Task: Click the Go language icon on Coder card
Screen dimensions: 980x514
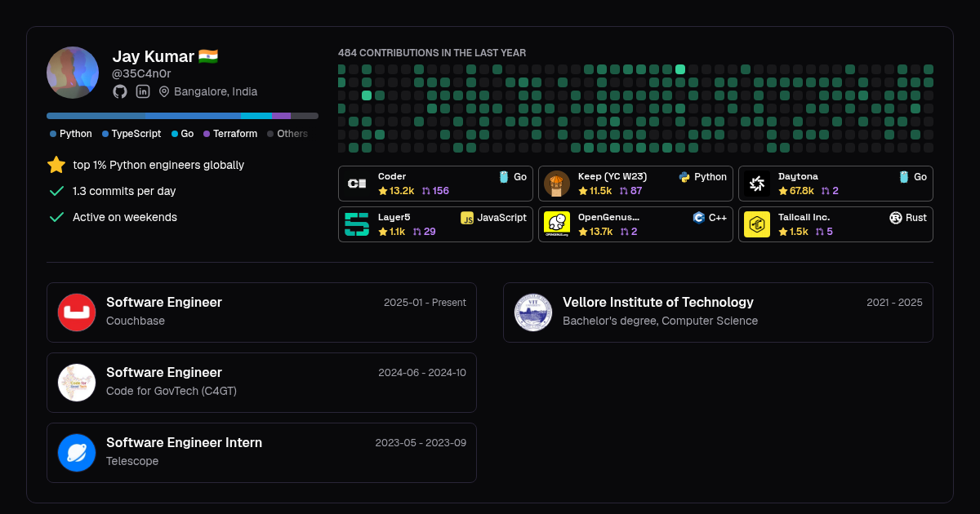Action: pyautogui.click(x=504, y=176)
